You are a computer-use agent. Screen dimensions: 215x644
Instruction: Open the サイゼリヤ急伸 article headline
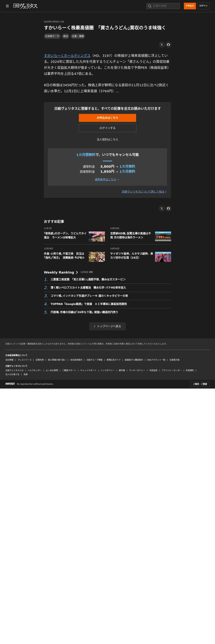click(x=132, y=255)
